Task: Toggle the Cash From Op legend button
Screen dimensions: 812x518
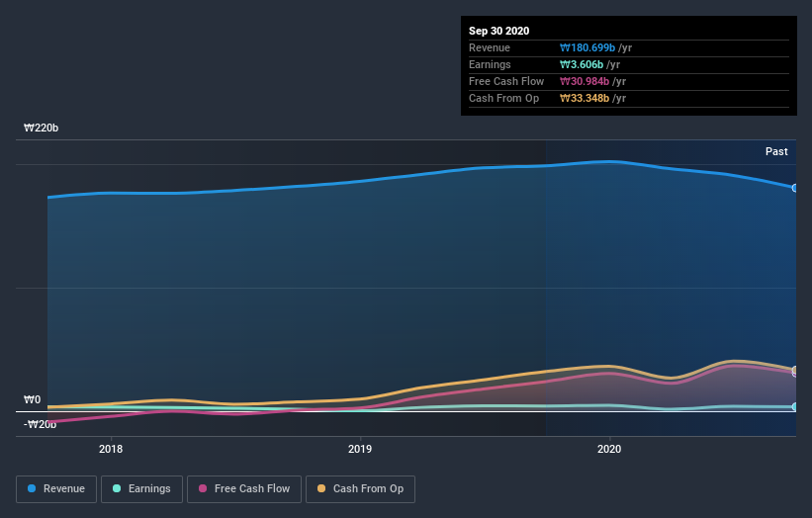Action: 360,489
